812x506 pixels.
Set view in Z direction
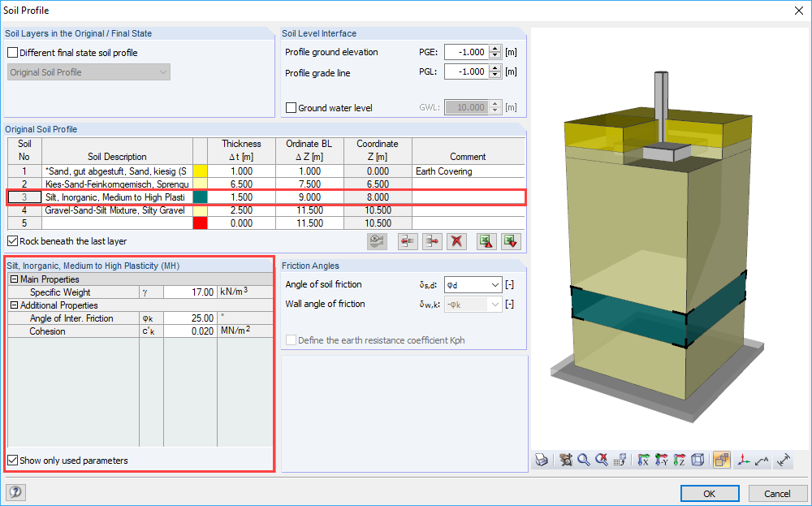coord(680,460)
